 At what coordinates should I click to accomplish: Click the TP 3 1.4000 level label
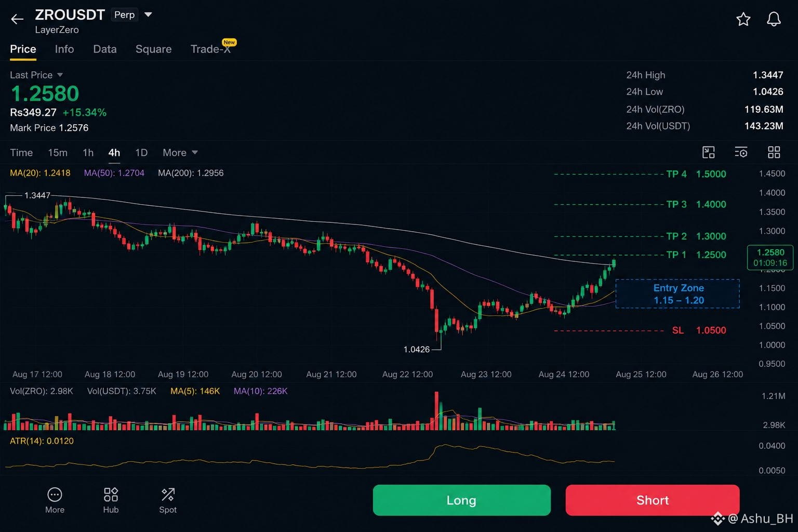click(696, 204)
